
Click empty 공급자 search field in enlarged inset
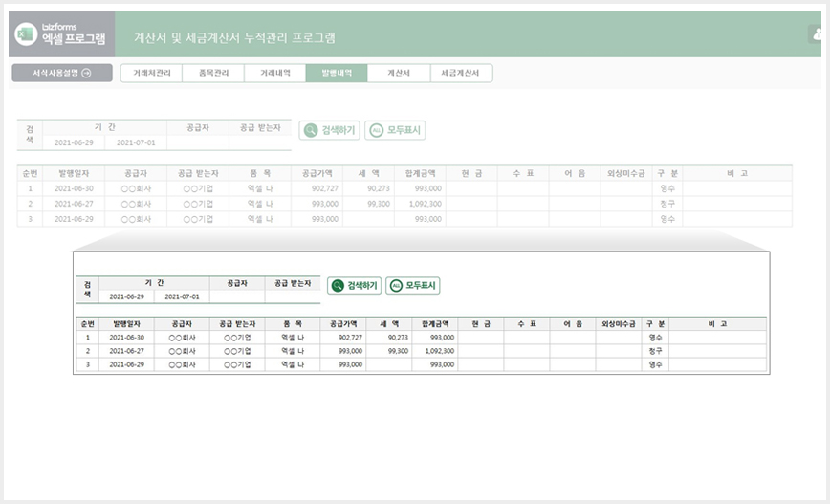coord(237,296)
